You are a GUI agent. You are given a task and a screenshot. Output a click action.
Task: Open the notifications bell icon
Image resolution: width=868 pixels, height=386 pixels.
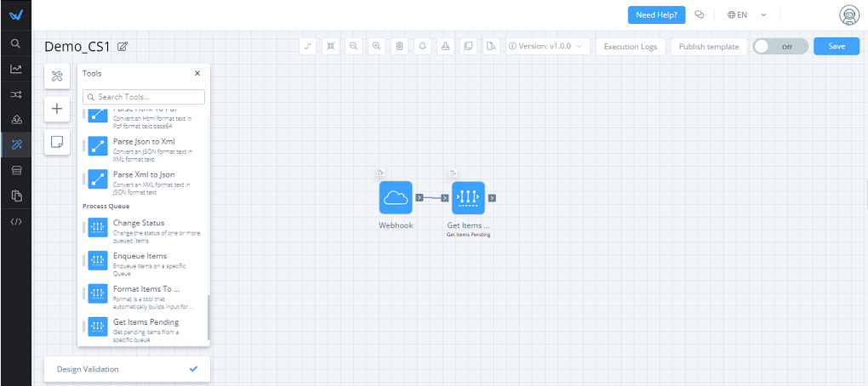(x=422, y=46)
